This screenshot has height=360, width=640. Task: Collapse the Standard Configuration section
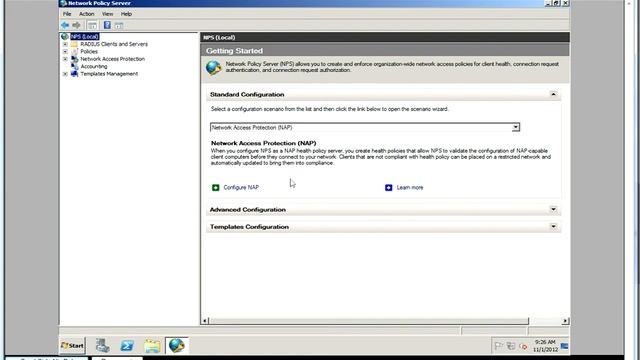coord(553,94)
